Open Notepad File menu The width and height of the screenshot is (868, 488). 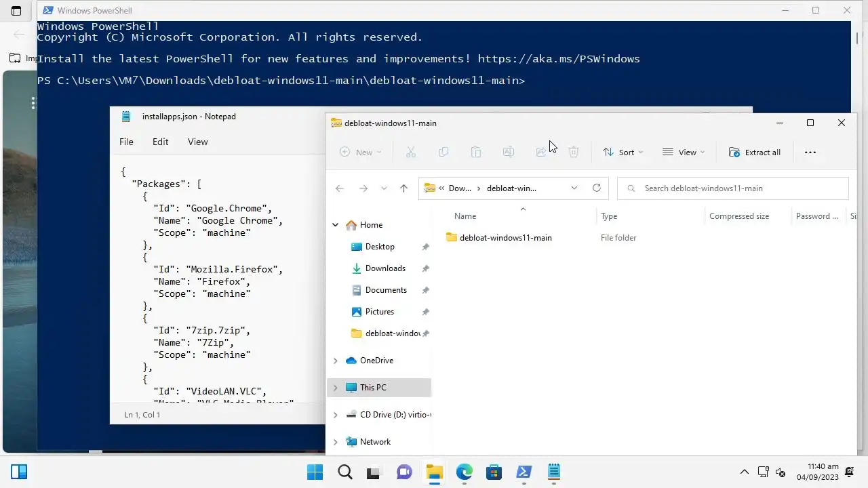[126, 142]
